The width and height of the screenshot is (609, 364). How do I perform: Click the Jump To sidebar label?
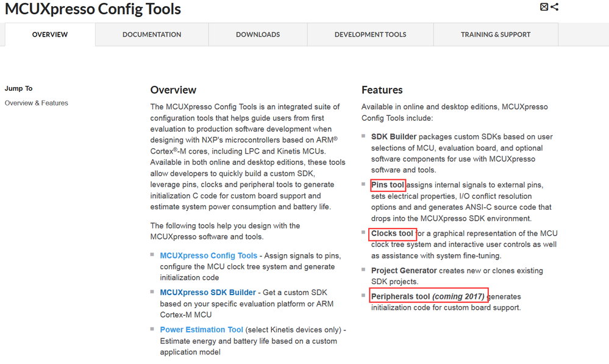point(19,88)
